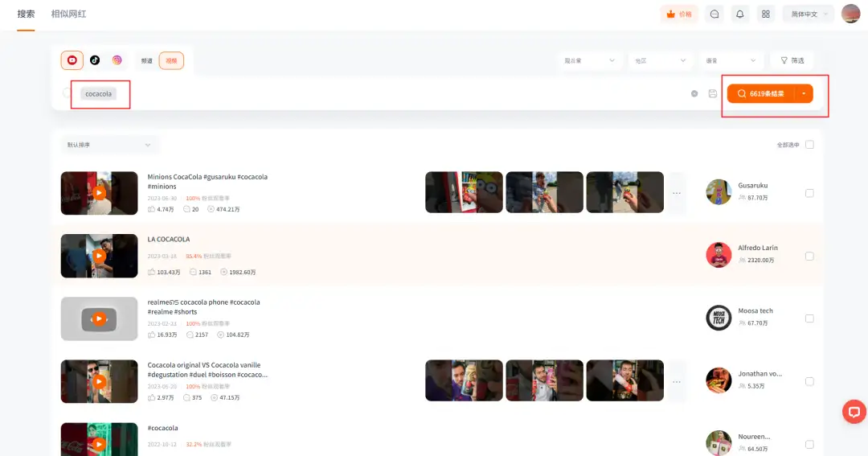Click the middle preview frame in Minions row
The height and width of the screenshot is (456, 868).
(544, 192)
